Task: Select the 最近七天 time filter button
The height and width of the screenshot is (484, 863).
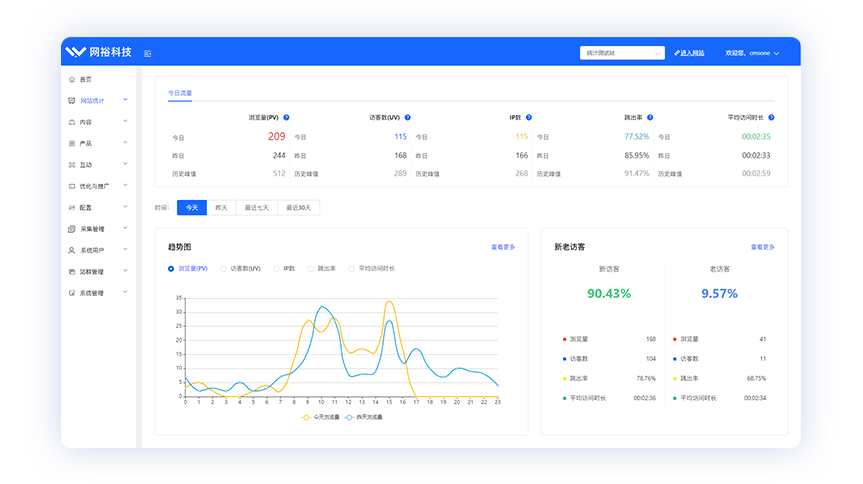Action: point(257,208)
